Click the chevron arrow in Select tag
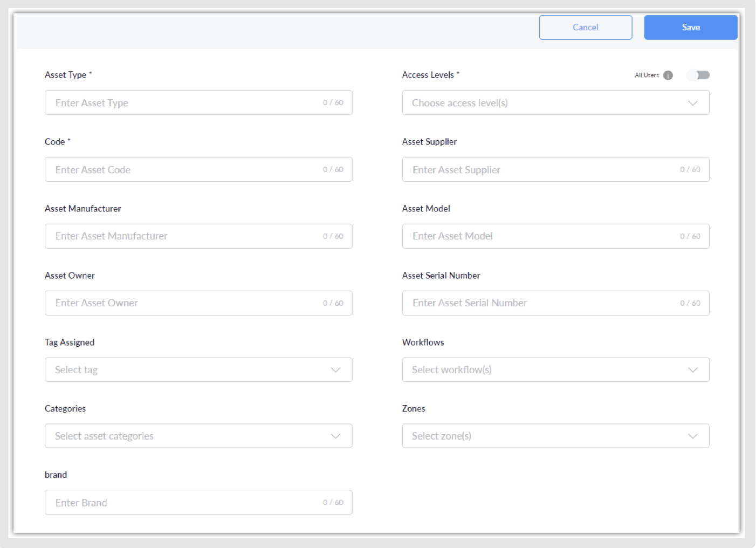 (335, 370)
